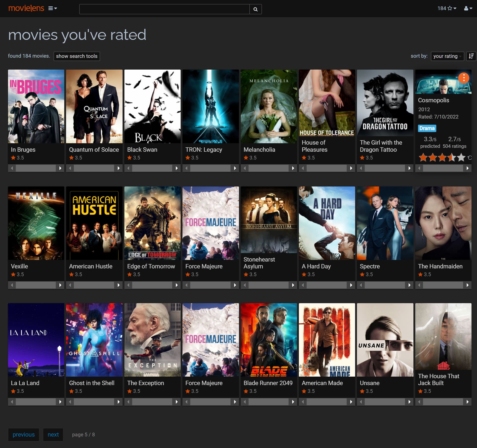Go to the next page
This screenshot has width=477, height=448.
click(x=53, y=435)
